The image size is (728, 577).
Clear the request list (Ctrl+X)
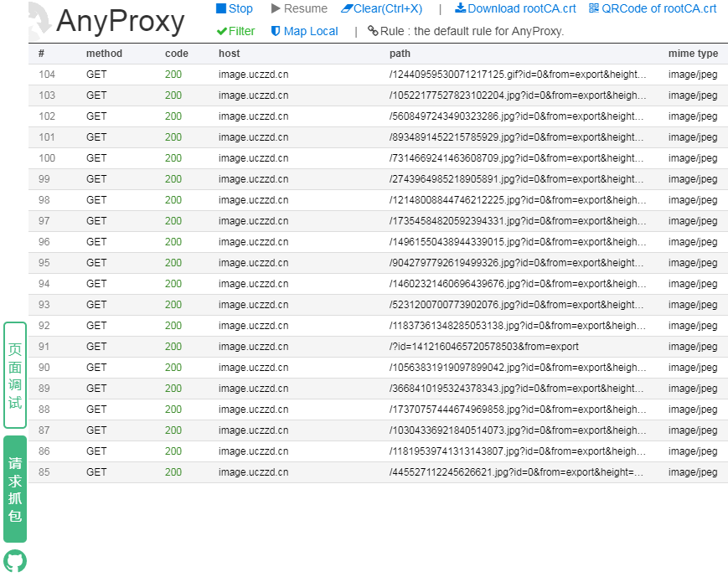pos(382,8)
